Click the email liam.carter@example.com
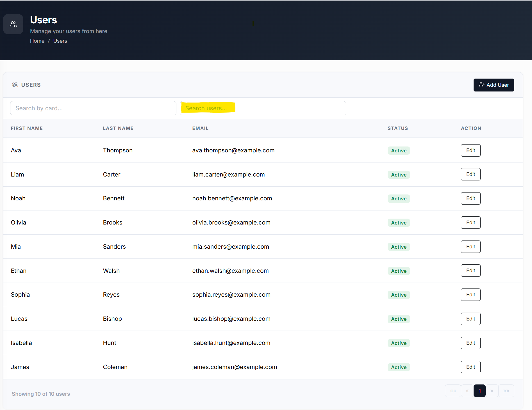The image size is (532, 410). (x=228, y=175)
